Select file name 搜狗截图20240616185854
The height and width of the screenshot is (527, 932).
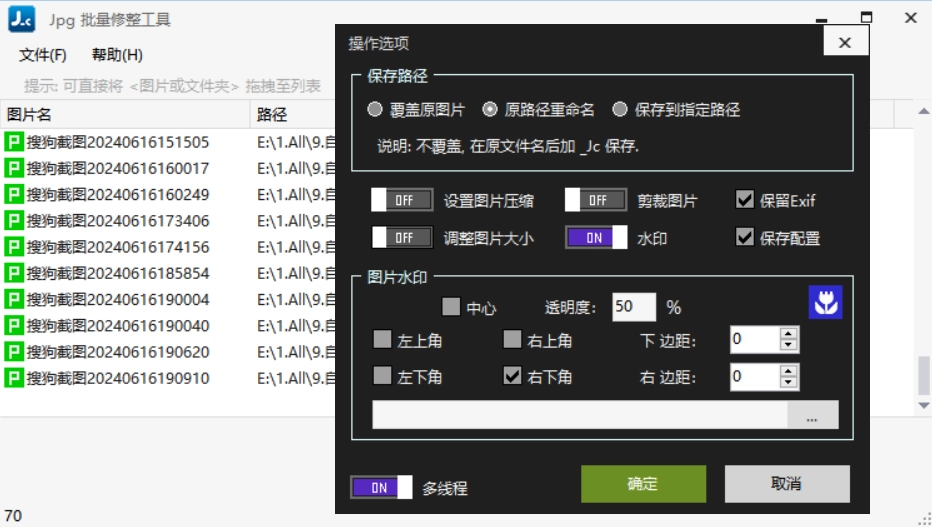point(118,273)
